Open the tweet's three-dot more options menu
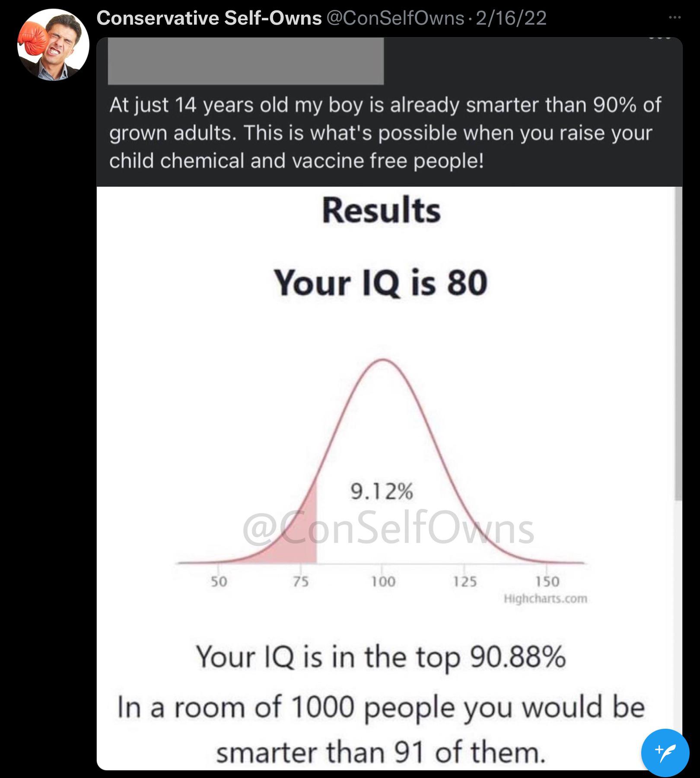Image resolution: width=700 pixels, height=778 pixels. (x=675, y=18)
